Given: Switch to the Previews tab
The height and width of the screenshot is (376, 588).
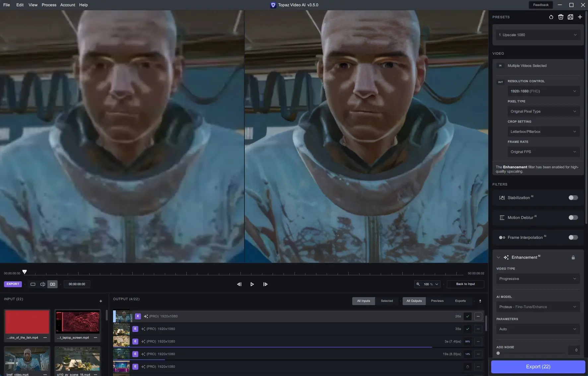Looking at the screenshot, I should [437, 301].
